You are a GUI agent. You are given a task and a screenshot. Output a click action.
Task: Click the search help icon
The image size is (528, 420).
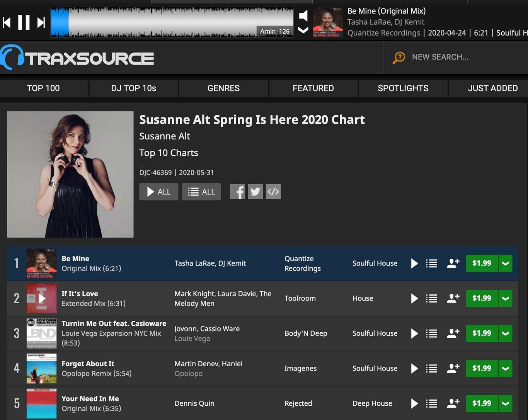399,58
